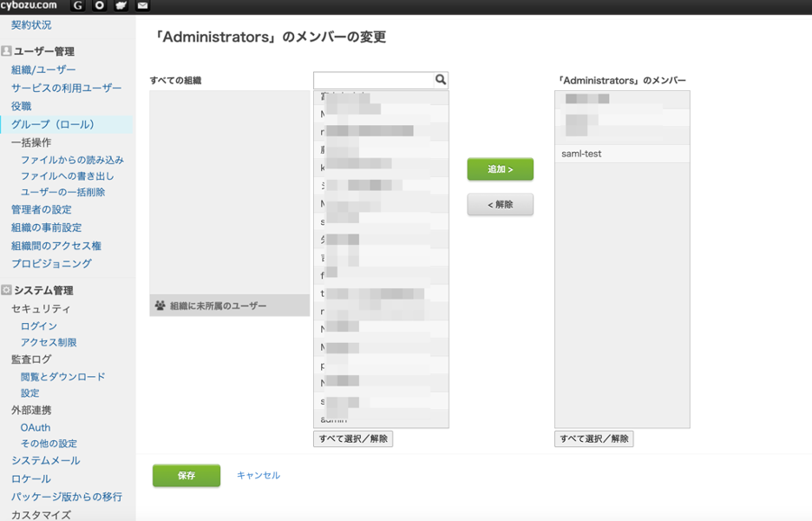Click the green 保存 button
The height and width of the screenshot is (521, 812).
click(x=187, y=476)
